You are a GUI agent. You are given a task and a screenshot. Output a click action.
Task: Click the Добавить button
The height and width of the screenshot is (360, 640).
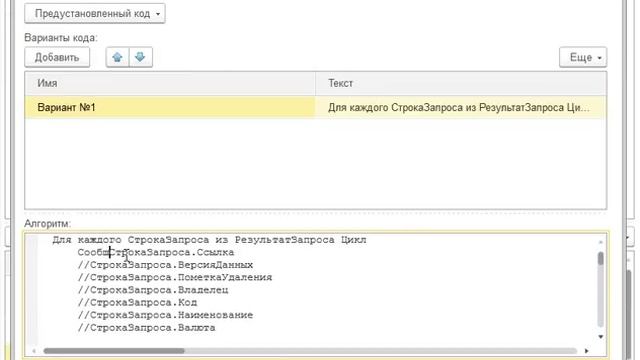(x=57, y=57)
